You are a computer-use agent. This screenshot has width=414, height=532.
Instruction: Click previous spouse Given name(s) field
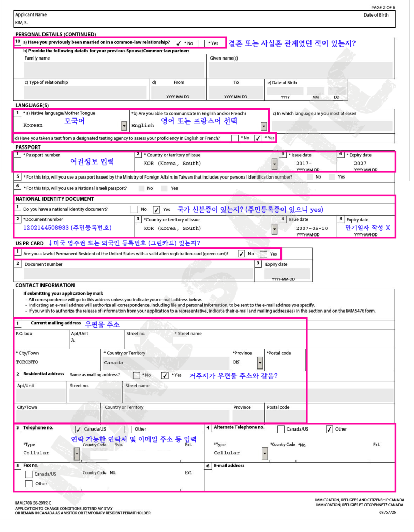(x=301, y=70)
